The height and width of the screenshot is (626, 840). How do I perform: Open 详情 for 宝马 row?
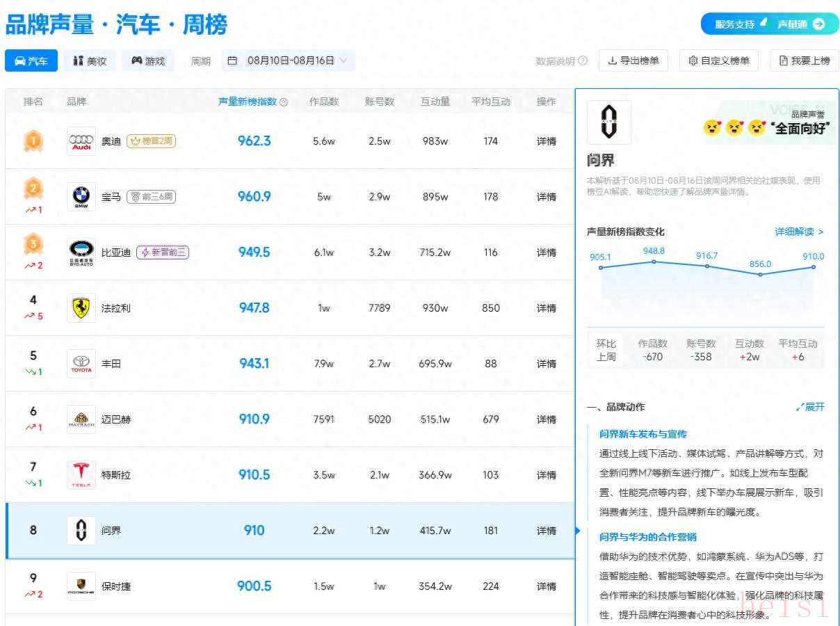point(547,197)
